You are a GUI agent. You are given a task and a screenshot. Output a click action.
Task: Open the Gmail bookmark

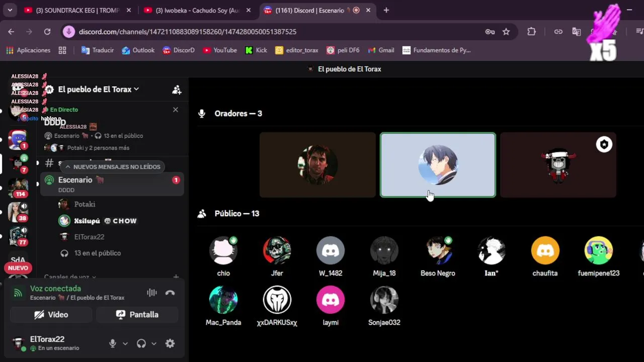click(381, 50)
